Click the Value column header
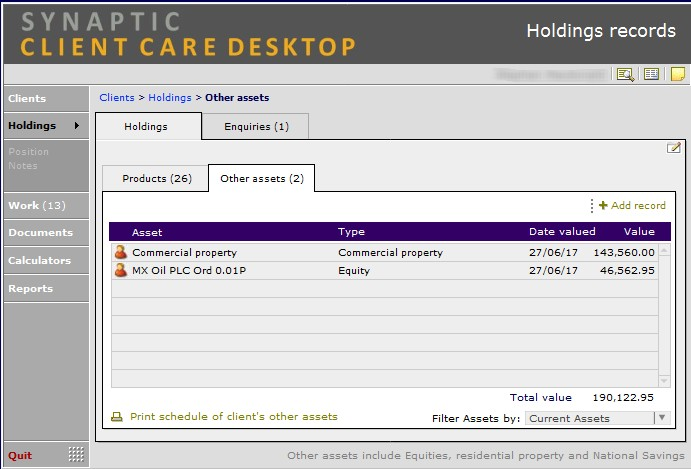The image size is (691, 469). coord(639,231)
